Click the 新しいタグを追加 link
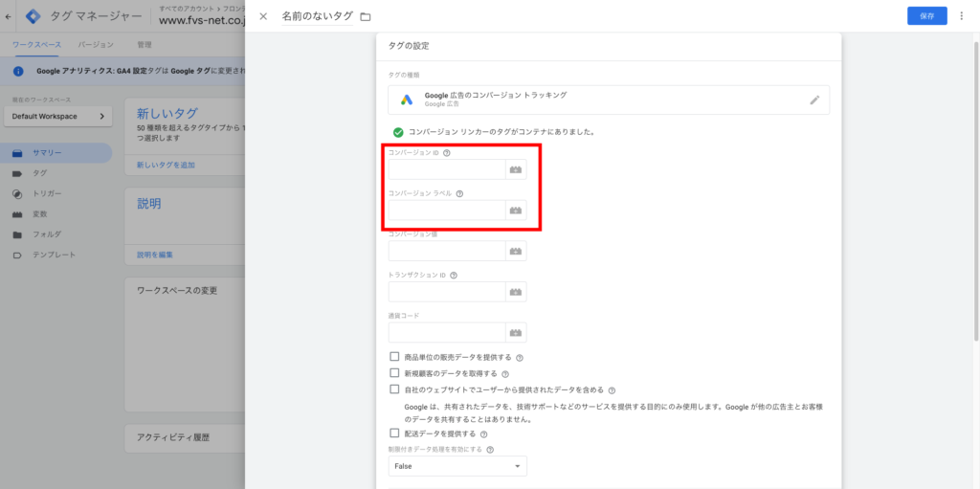 click(x=166, y=166)
